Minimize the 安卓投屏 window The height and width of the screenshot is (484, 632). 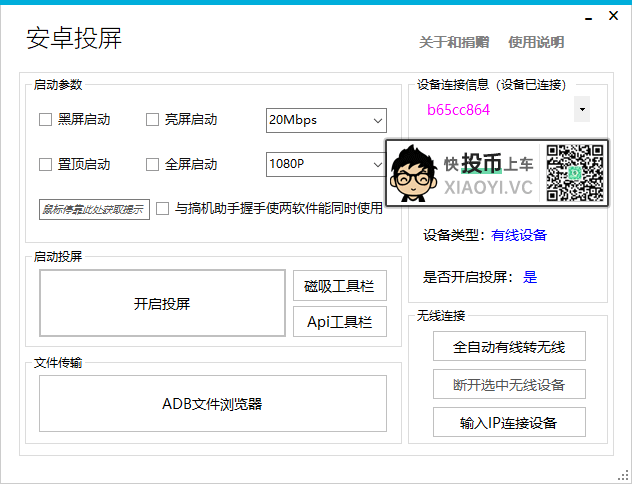[x=586, y=17]
